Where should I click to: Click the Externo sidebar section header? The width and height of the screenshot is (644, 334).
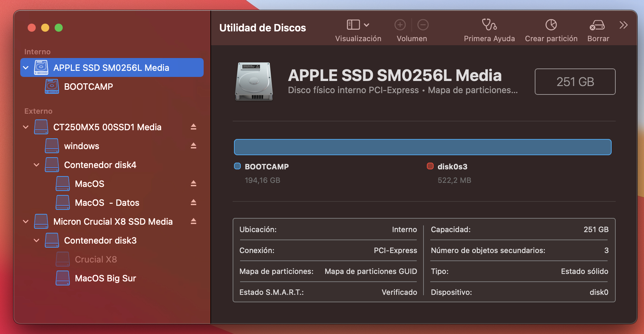coord(38,111)
